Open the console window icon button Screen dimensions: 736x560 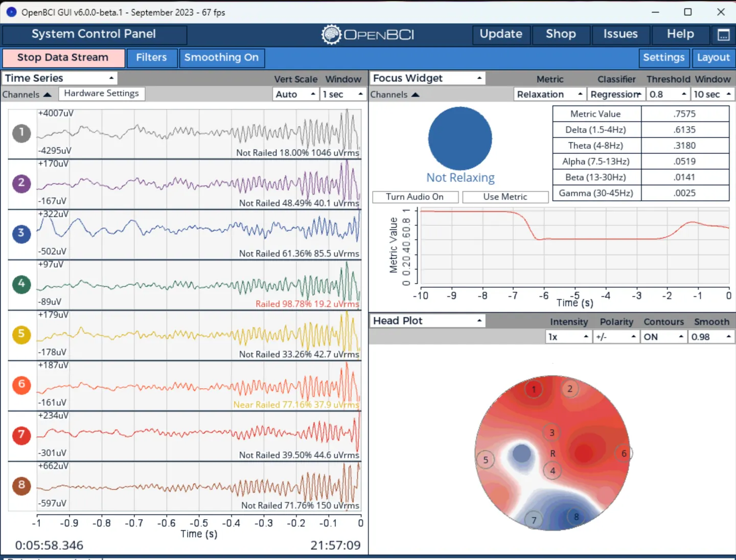point(723,35)
